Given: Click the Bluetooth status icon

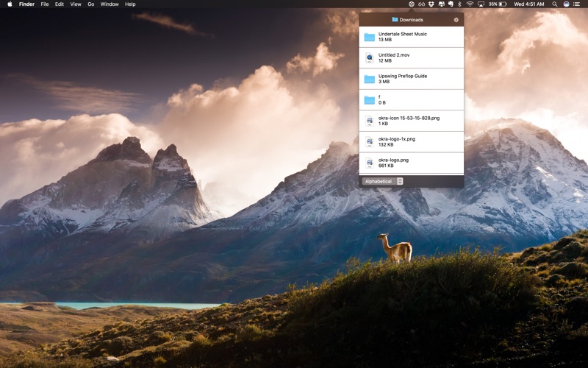Looking at the screenshot, I should [459, 4].
